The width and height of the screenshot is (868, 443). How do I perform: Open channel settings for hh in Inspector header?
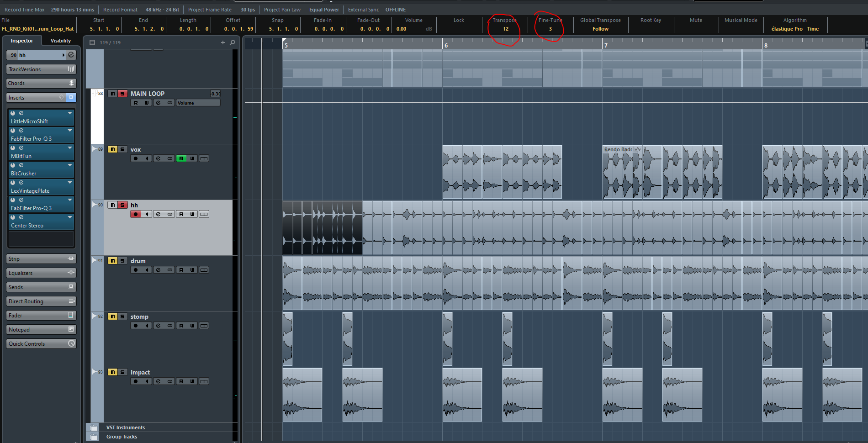[x=71, y=55]
